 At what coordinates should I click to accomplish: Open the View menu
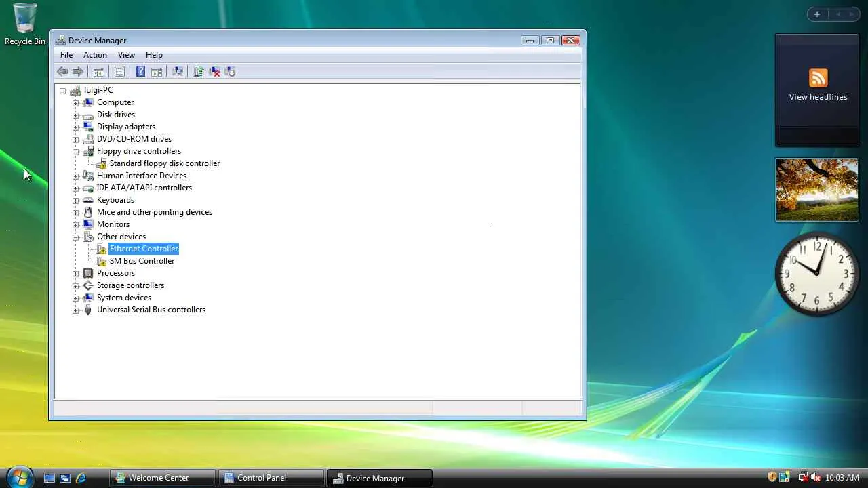click(x=126, y=55)
